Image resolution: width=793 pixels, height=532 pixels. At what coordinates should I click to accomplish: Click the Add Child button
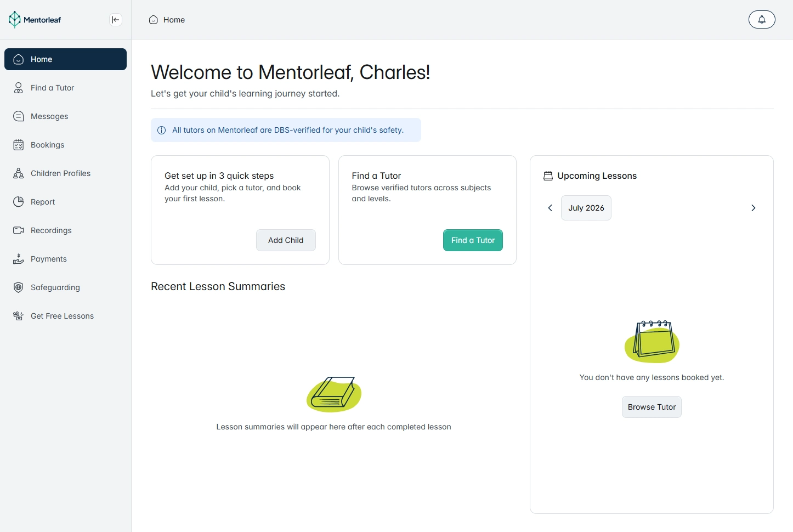286,240
